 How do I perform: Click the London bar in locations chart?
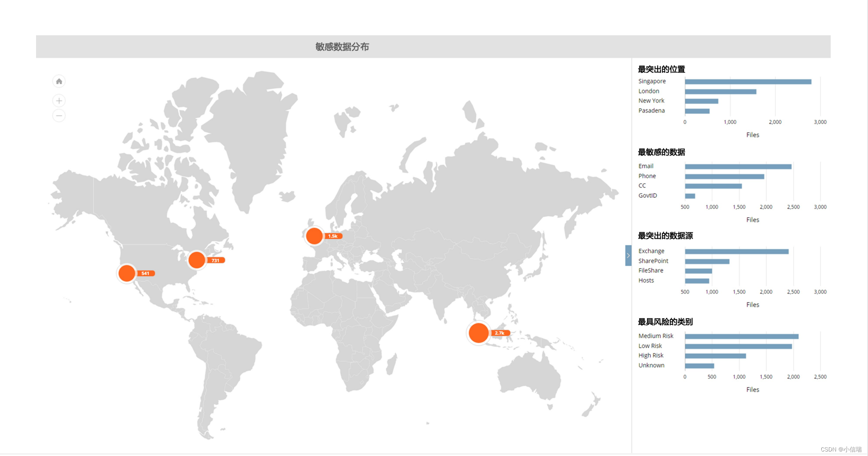720,91
